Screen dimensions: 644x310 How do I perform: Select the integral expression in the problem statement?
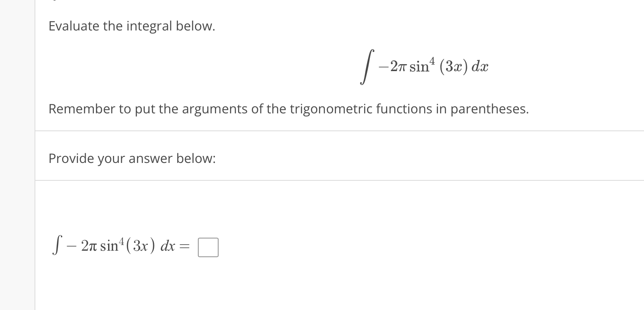425,66
